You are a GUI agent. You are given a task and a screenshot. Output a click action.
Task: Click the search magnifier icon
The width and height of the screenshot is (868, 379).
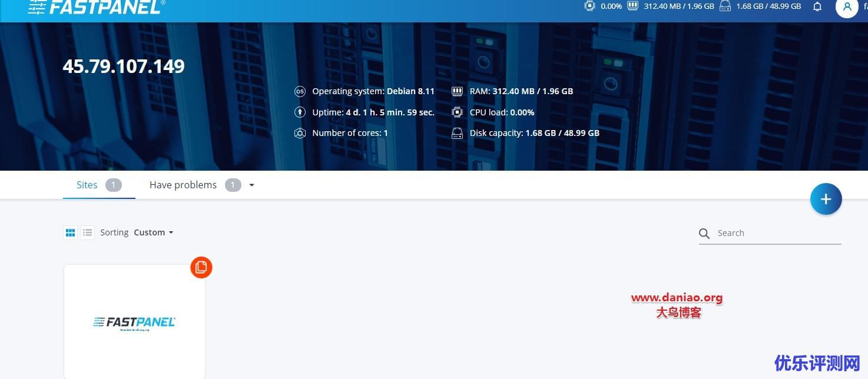pos(704,234)
